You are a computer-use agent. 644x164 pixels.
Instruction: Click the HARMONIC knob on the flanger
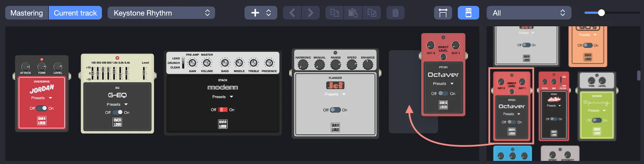point(303,65)
